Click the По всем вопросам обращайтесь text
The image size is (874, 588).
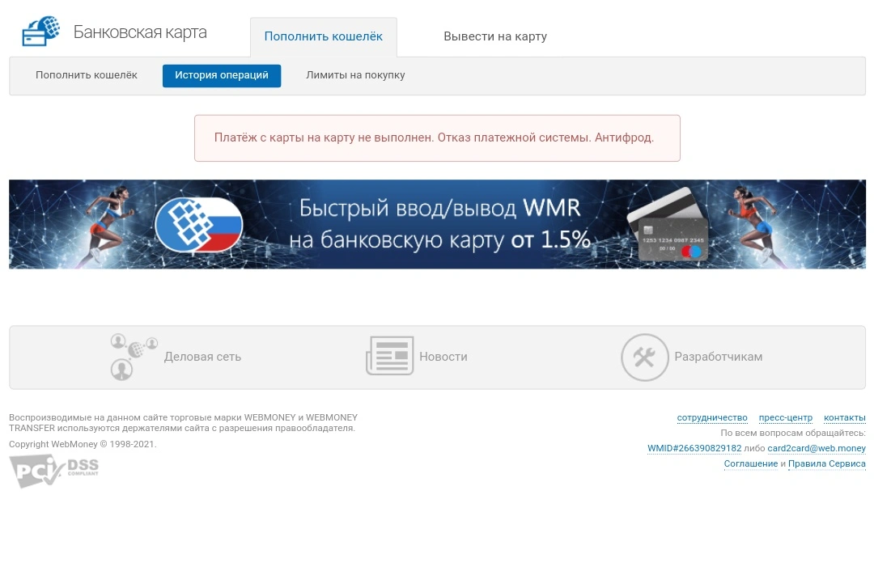pyautogui.click(x=792, y=433)
